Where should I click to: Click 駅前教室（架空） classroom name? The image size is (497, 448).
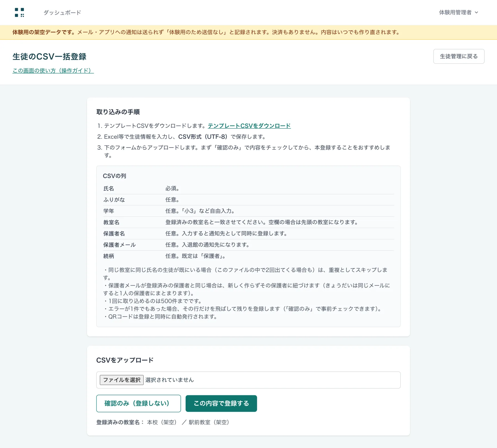209,422
